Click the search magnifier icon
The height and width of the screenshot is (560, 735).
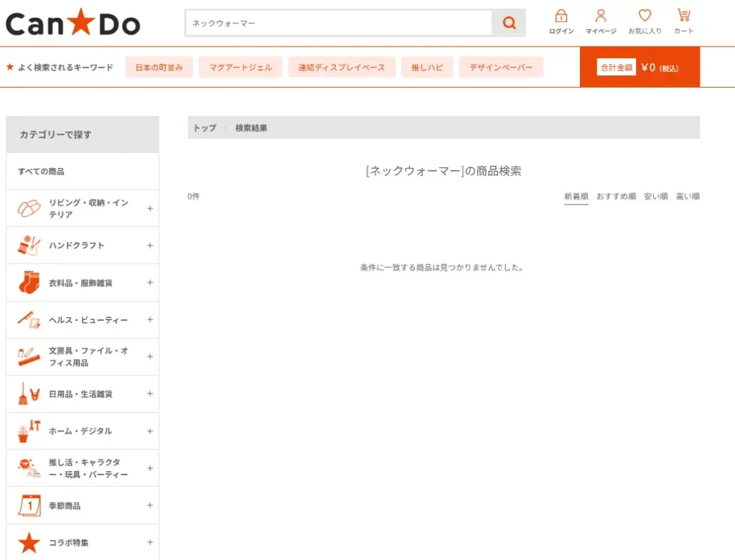pos(509,22)
